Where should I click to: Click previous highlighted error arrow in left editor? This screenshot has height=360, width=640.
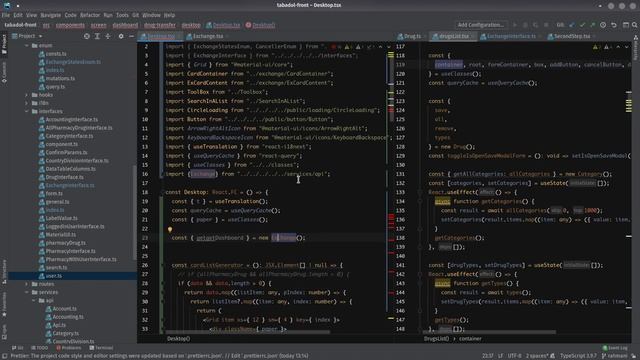click(380, 47)
